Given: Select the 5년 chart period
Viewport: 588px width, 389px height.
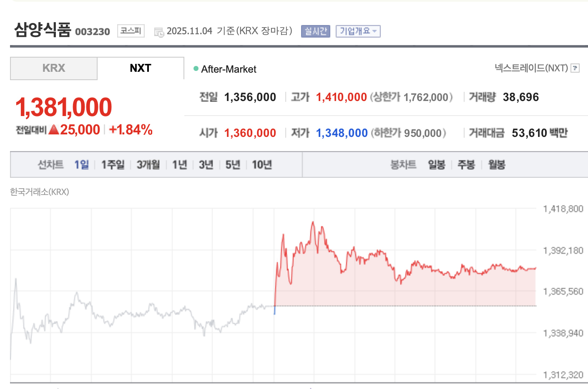Looking at the screenshot, I should [232, 164].
